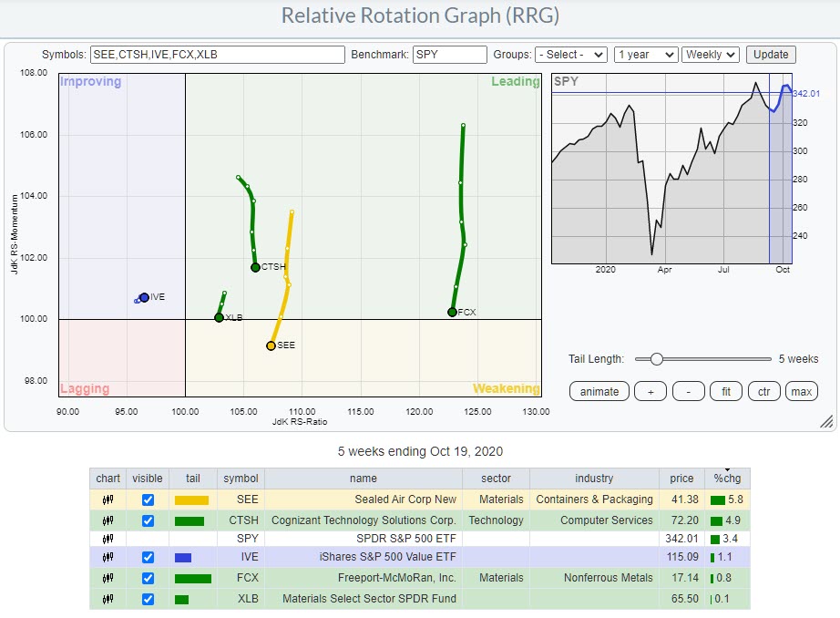Open the chart icon for FCX row
The width and height of the screenshot is (840, 618).
[108, 578]
